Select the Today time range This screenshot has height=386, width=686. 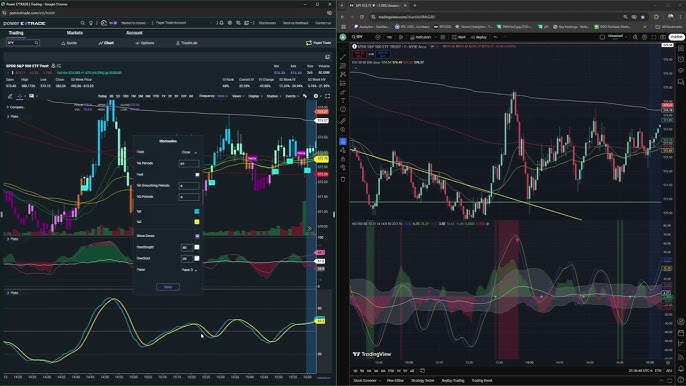coord(102,96)
